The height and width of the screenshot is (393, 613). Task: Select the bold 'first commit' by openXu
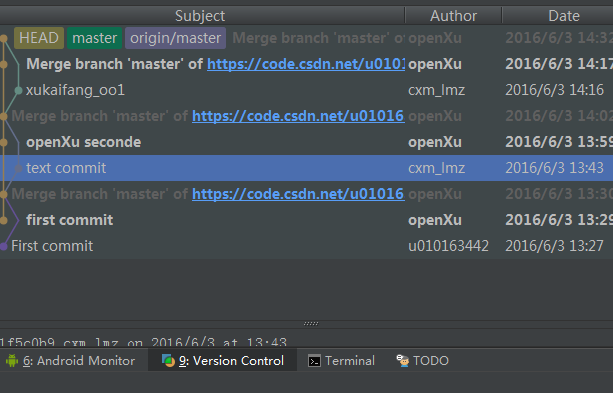coord(306,220)
